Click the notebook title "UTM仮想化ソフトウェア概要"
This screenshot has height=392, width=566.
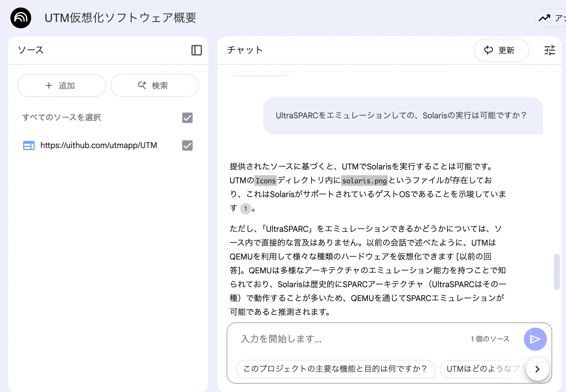[x=120, y=18]
